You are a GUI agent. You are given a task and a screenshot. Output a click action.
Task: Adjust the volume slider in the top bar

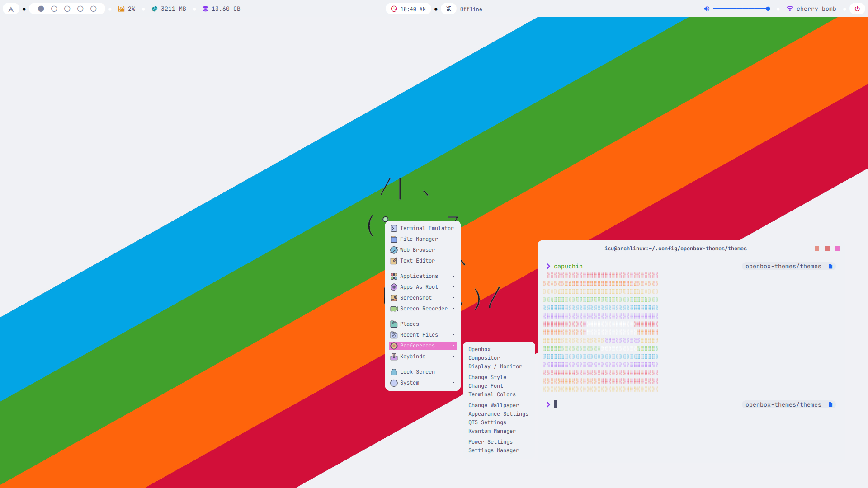pyautogui.click(x=741, y=9)
